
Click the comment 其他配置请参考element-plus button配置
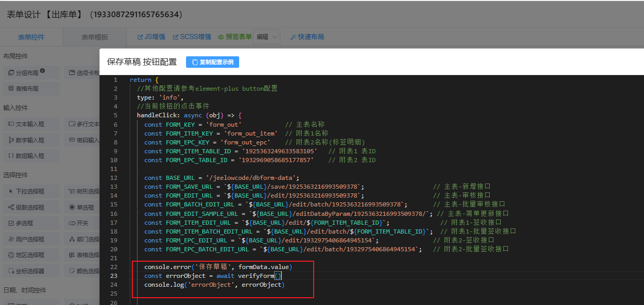pos(207,89)
